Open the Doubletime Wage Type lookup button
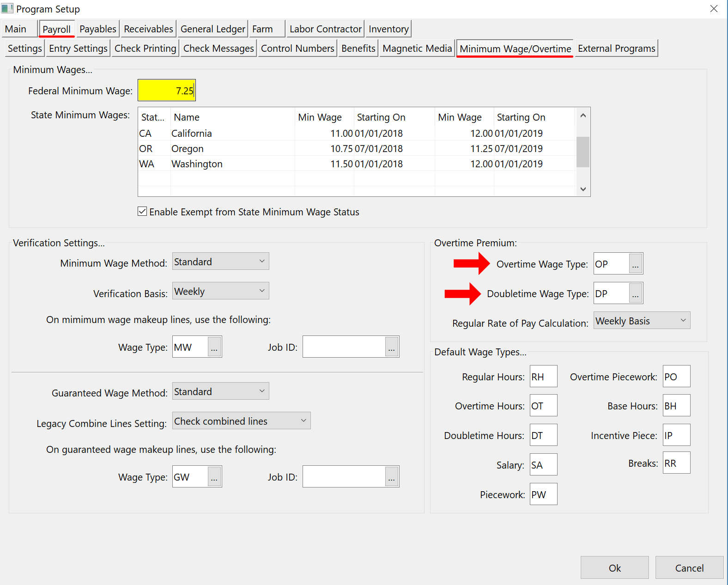The width and height of the screenshot is (728, 585). (636, 294)
